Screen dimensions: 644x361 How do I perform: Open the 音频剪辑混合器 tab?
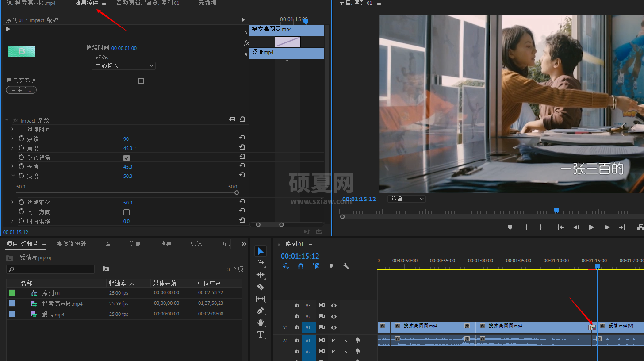click(x=148, y=3)
